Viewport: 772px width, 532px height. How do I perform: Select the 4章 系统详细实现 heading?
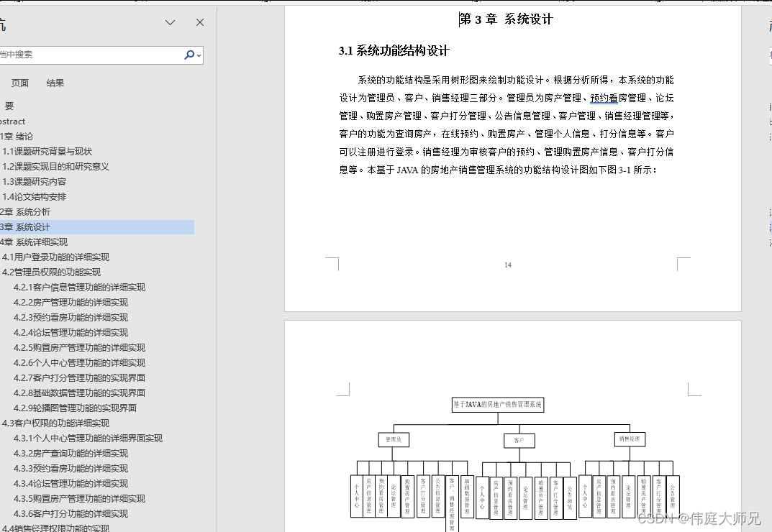point(34,242)
